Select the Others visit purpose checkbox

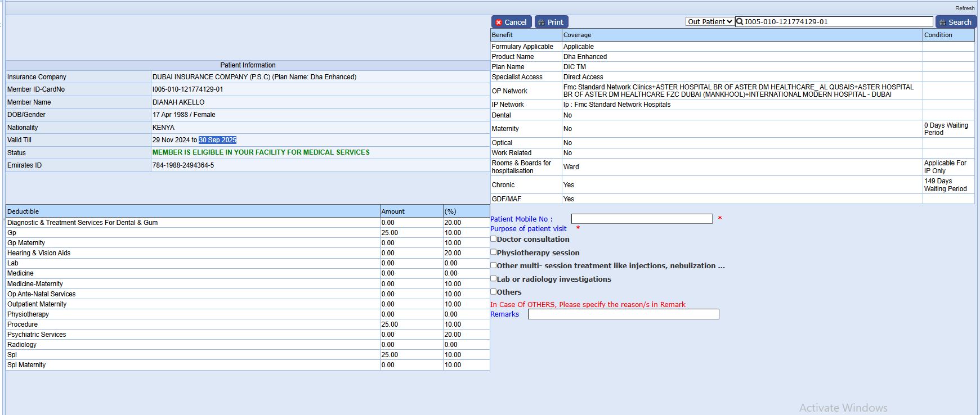coord(494,292)
